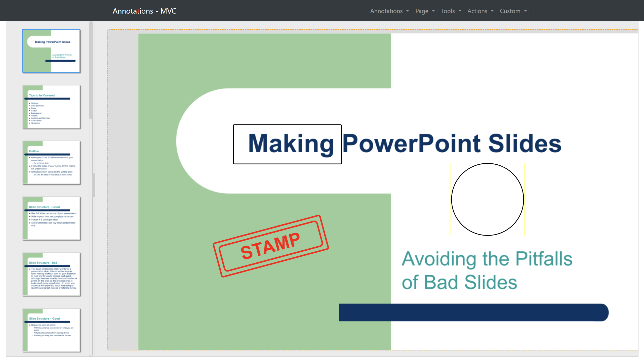Expand the Custom dropdown menu
This screenshot has width=644, height=362.
click(513, 11)
